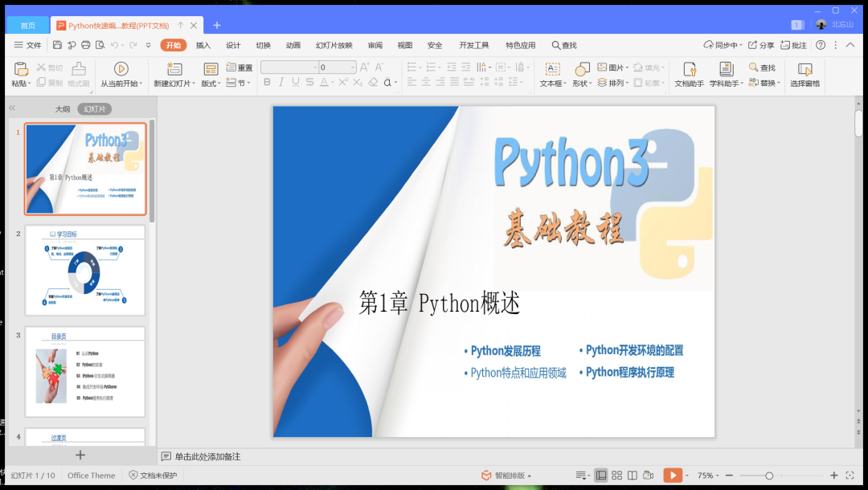
Task: Start slideshow with 从当前开始 play icon
Action: (x=121, y=69)
